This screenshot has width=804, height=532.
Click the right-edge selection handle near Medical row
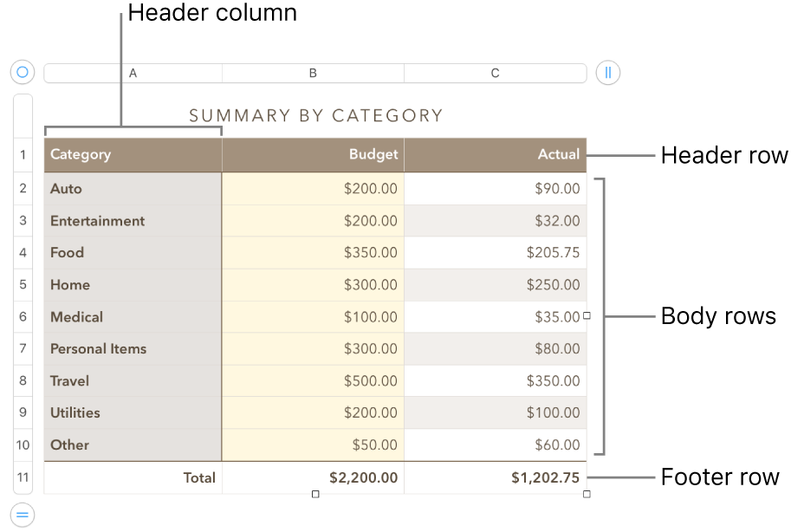(587, 316)
